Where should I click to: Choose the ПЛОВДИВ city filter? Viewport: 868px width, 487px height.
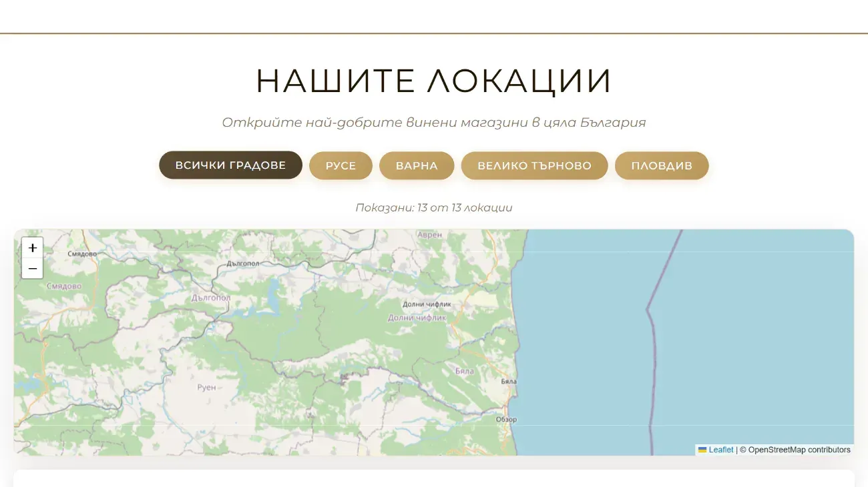(x=662, y=165)
